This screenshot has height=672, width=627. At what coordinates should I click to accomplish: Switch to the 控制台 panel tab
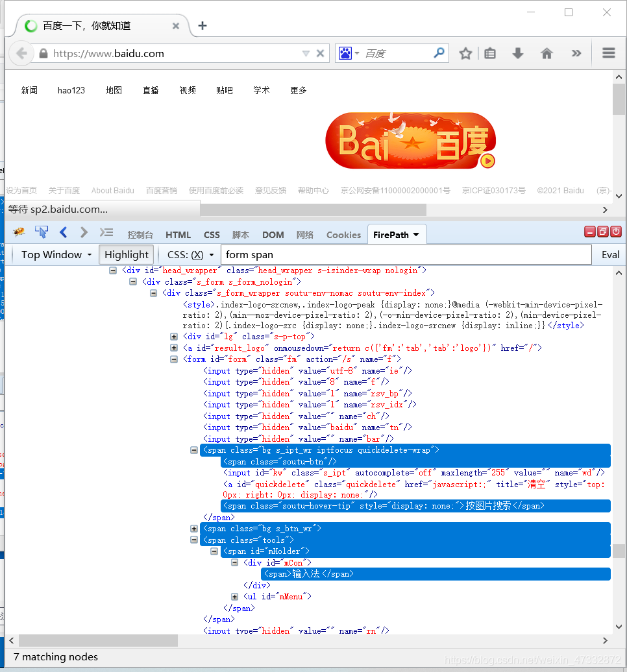pos(140,235)
